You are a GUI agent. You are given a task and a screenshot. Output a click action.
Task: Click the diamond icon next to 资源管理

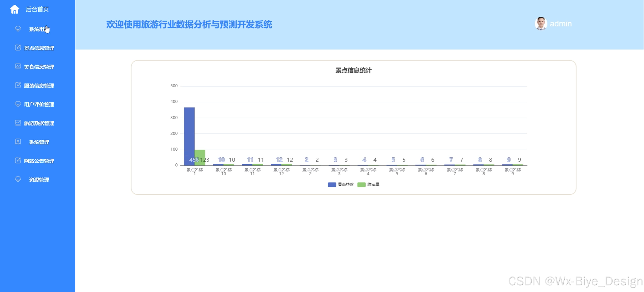coord(18,179)
